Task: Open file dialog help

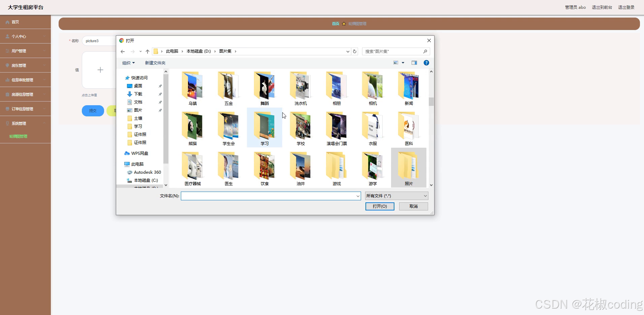Action: 426,63
